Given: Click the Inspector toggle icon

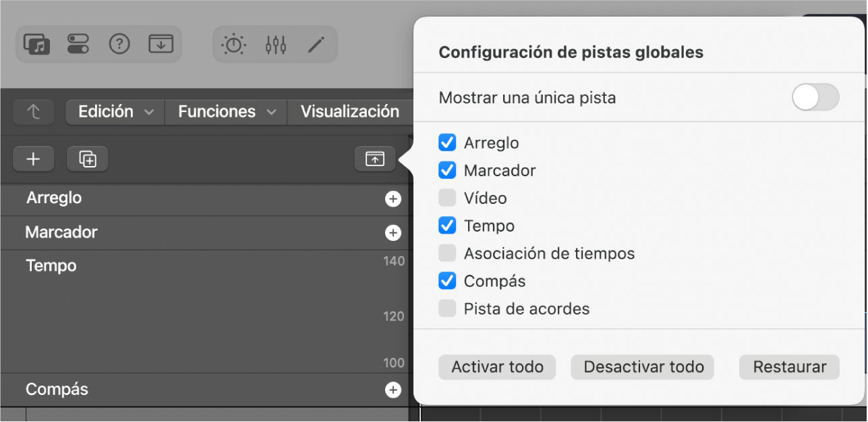Looking at the screenshot, I should (78, 45).
